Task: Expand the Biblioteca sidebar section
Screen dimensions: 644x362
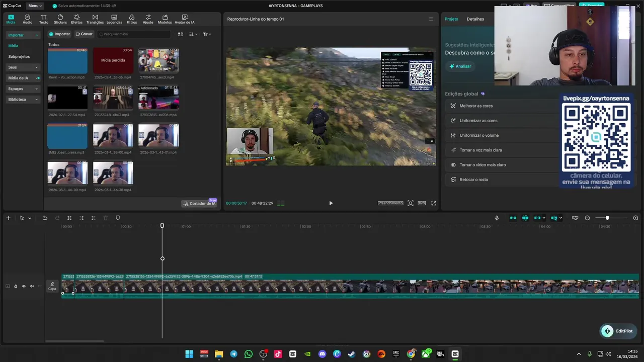Action: 23,100
